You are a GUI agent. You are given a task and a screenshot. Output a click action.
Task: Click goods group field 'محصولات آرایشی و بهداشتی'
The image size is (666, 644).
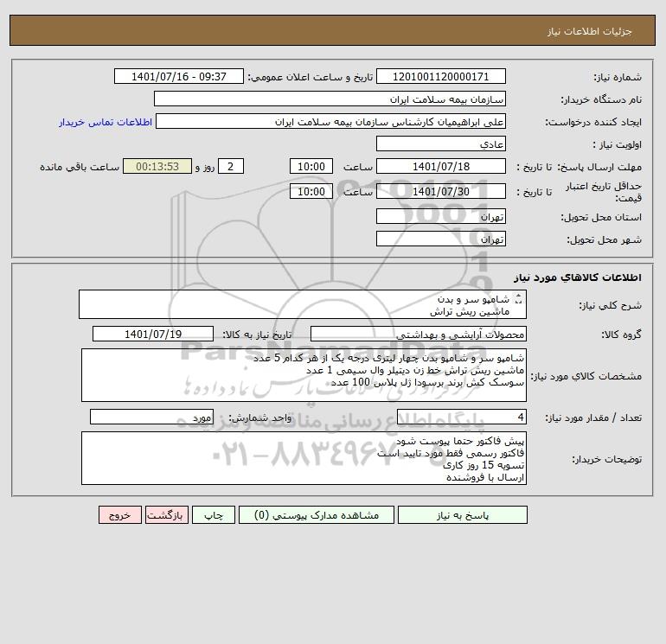[419, 334]
